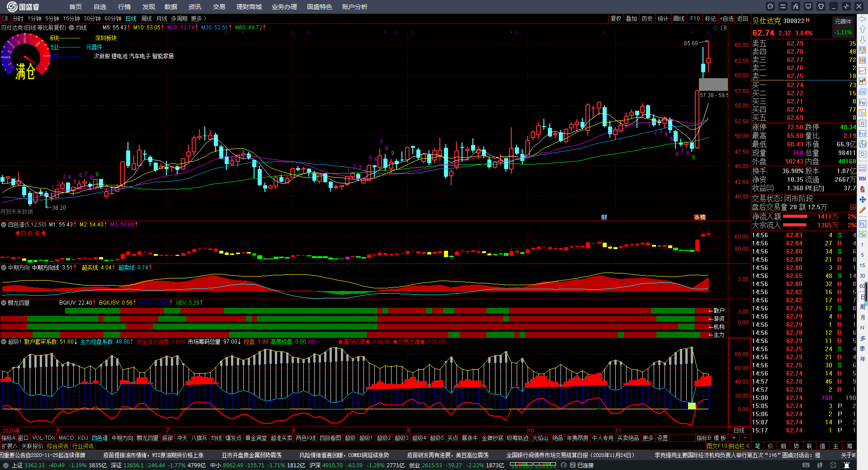Toggle left panel icon beside 分时
868x470 pixels.
point(5,19)
